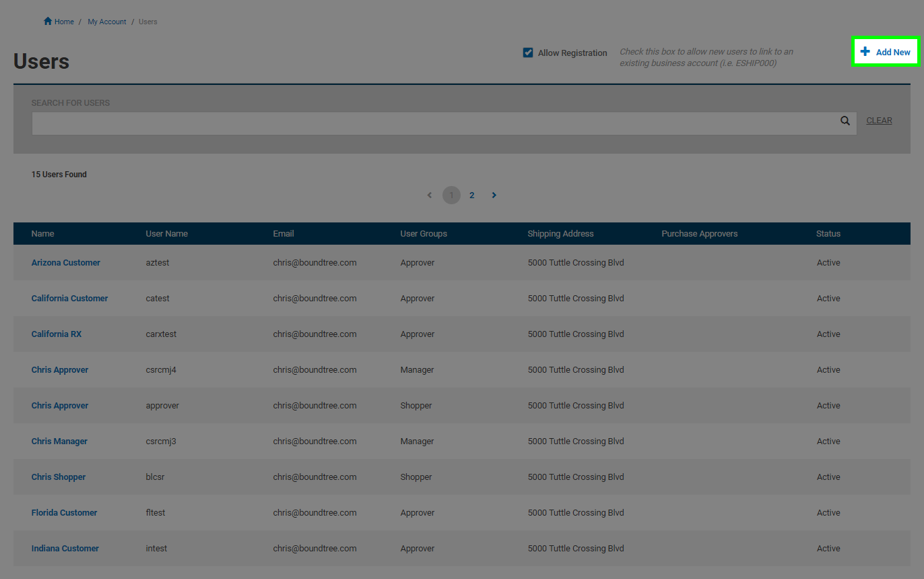
Task: Open Arizona Customer's user profile
Action: [x=65, y=262]
